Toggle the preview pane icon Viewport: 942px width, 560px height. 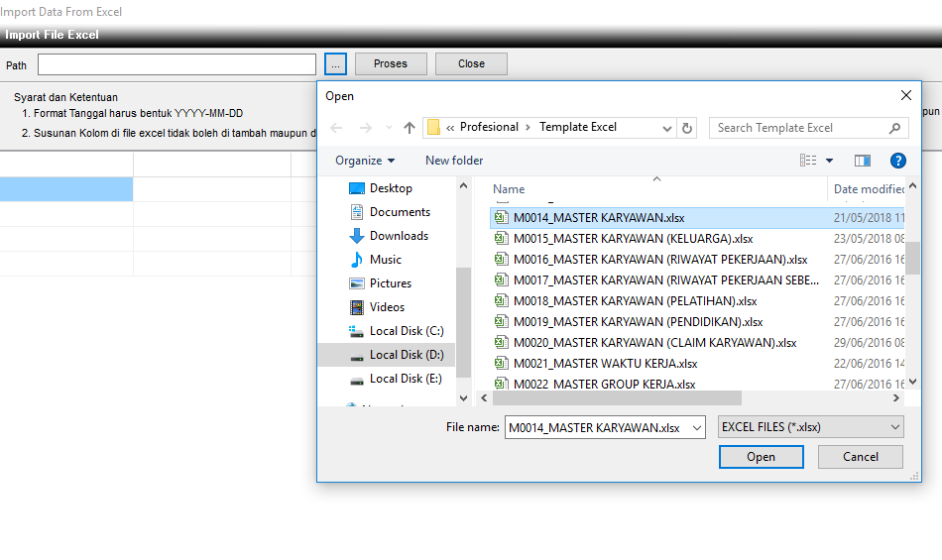(x=862, y=161)
